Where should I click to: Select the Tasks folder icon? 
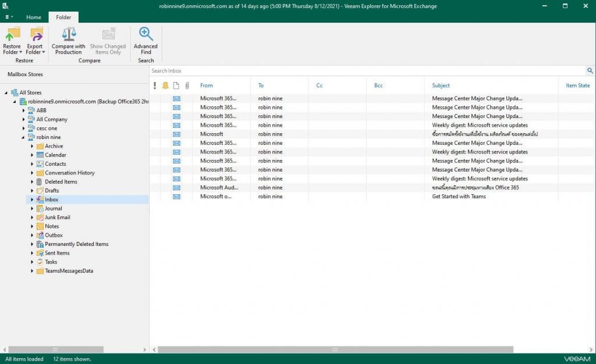click(40, 262)
